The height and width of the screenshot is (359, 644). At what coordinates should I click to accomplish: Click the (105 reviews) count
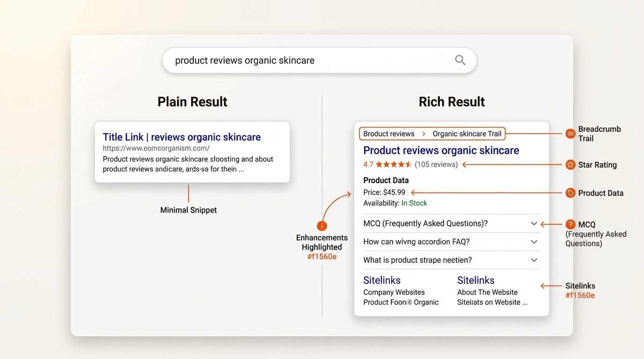coord(436,165)
